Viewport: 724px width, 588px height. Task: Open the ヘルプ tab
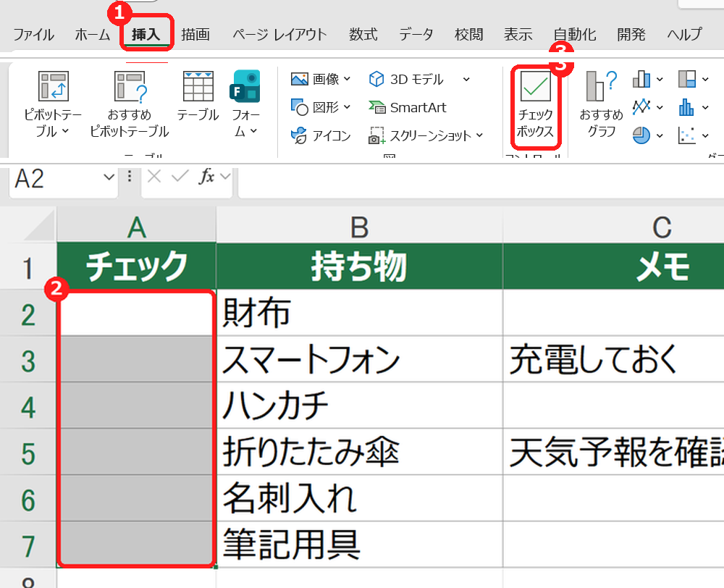[684, 35]
